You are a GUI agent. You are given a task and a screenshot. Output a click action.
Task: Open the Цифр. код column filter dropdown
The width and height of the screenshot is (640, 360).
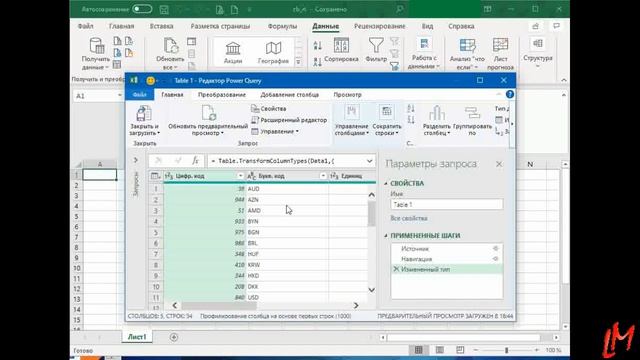coord(240,176)
